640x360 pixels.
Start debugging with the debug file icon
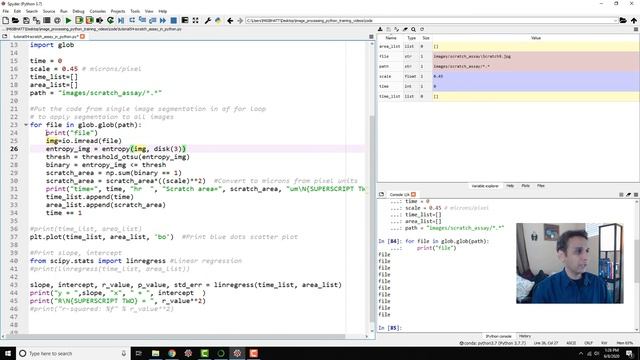click(121, 20)
